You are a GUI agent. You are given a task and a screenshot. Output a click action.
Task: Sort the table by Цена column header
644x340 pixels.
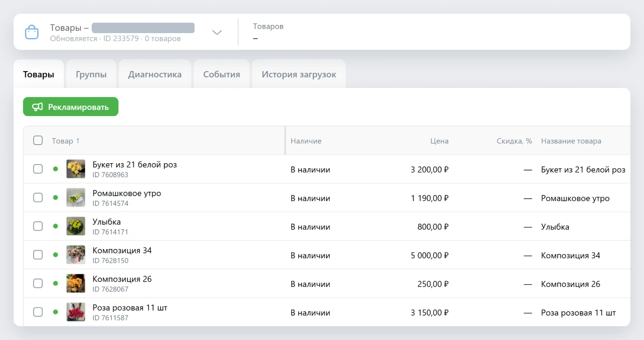(x=439, y=141)
